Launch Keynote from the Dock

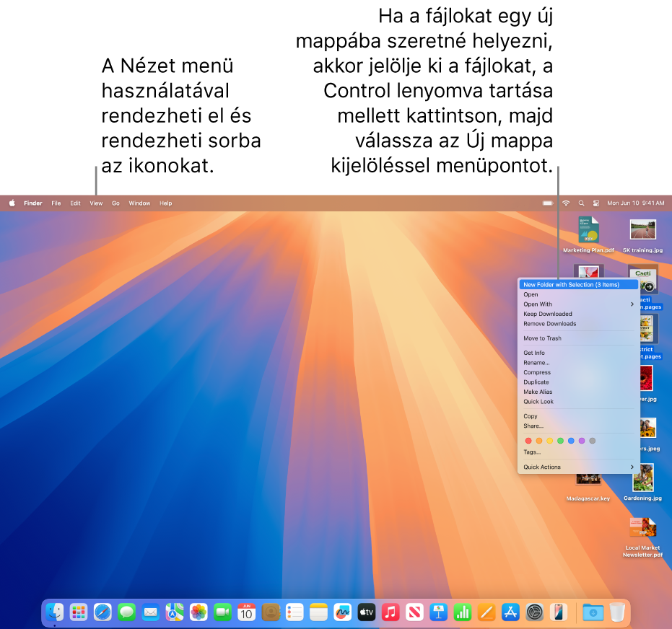pos(438,612)
